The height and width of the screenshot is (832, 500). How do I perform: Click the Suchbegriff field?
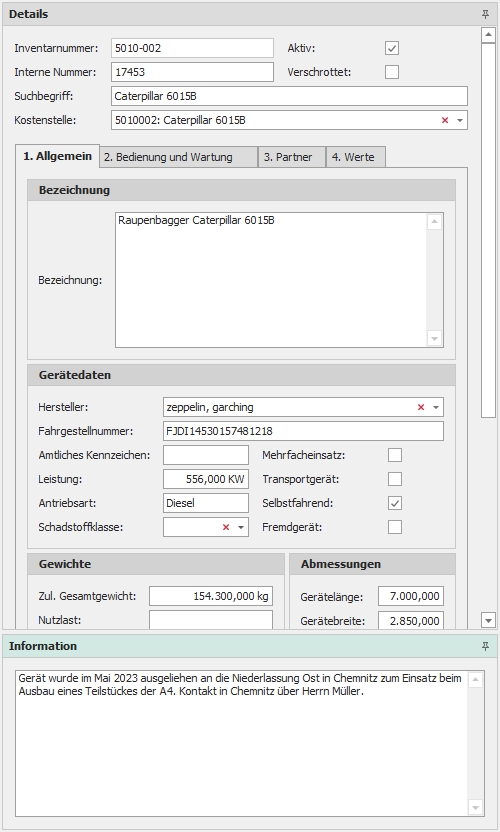(289, 97)
